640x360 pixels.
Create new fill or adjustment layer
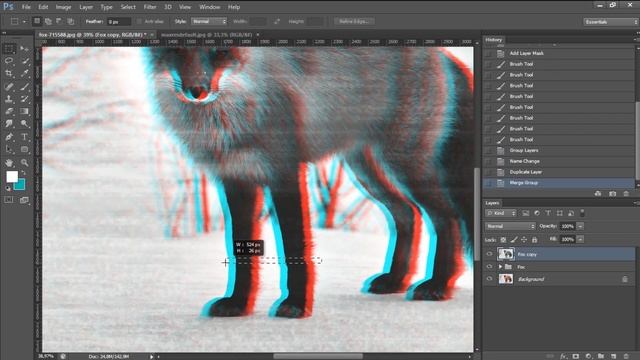(x=588, y=356)
